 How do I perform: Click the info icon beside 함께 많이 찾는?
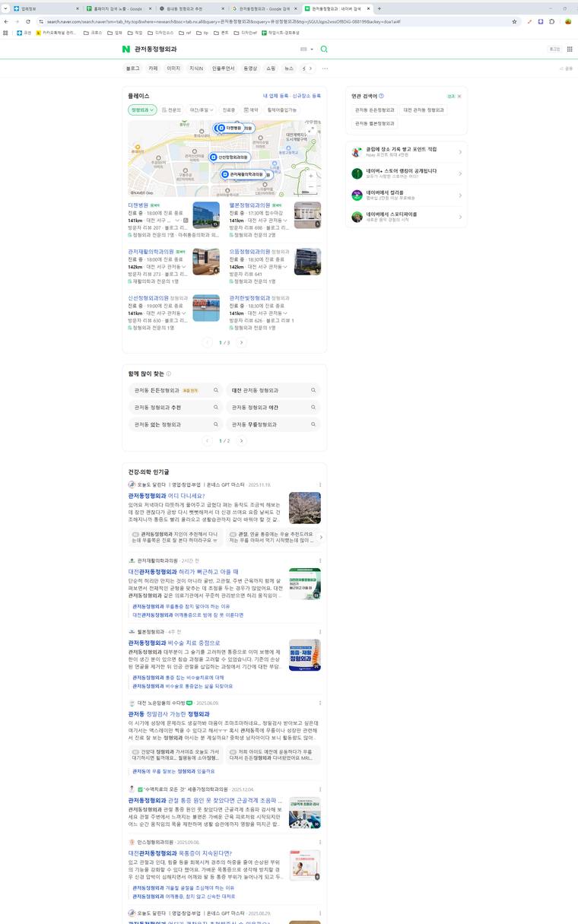click(x=169, y=373)
